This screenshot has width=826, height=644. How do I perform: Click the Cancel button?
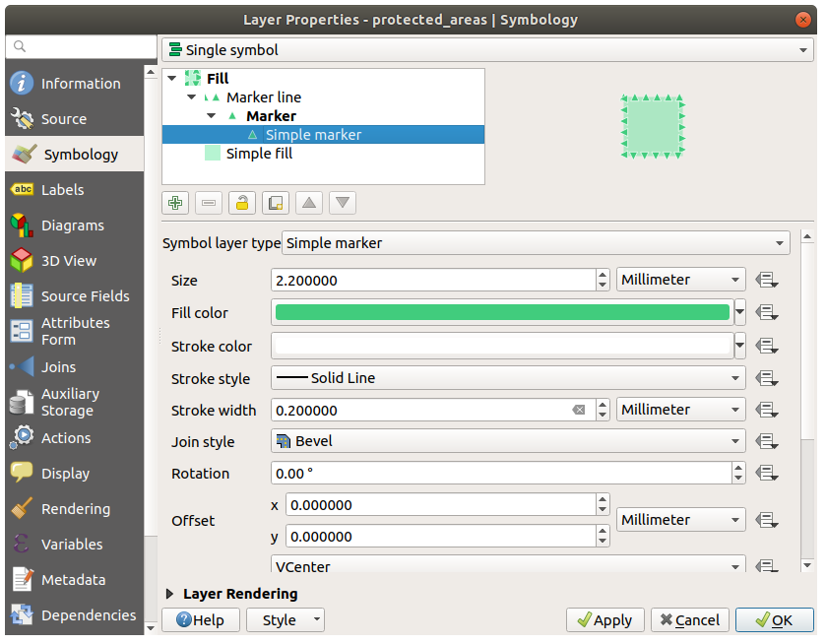point(689,620)
